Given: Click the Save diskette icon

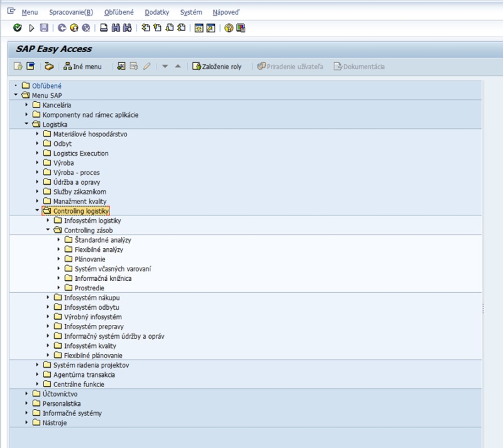Looking at the screenshot, I should click(44, 28).
